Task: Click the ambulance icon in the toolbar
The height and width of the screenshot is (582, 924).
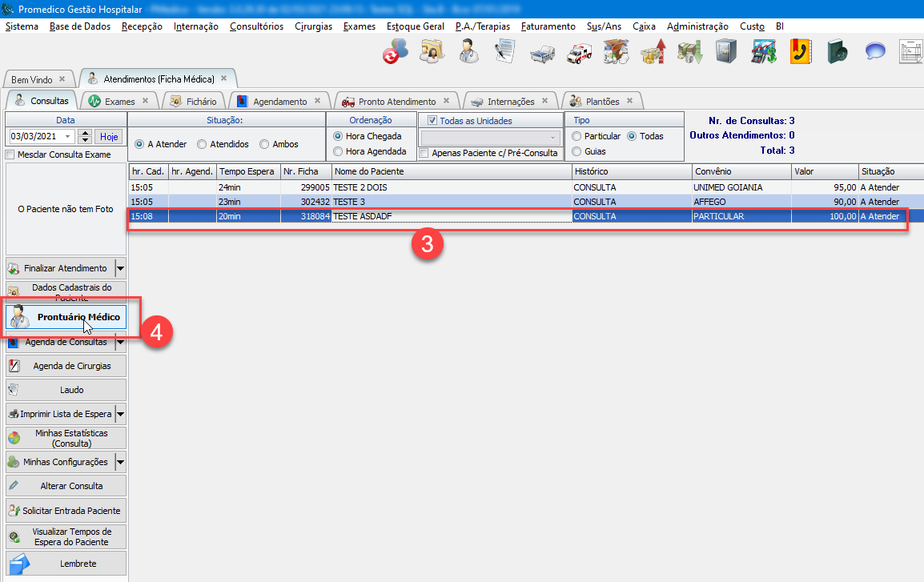Action: pyautogui.click(x=580, y=53)
